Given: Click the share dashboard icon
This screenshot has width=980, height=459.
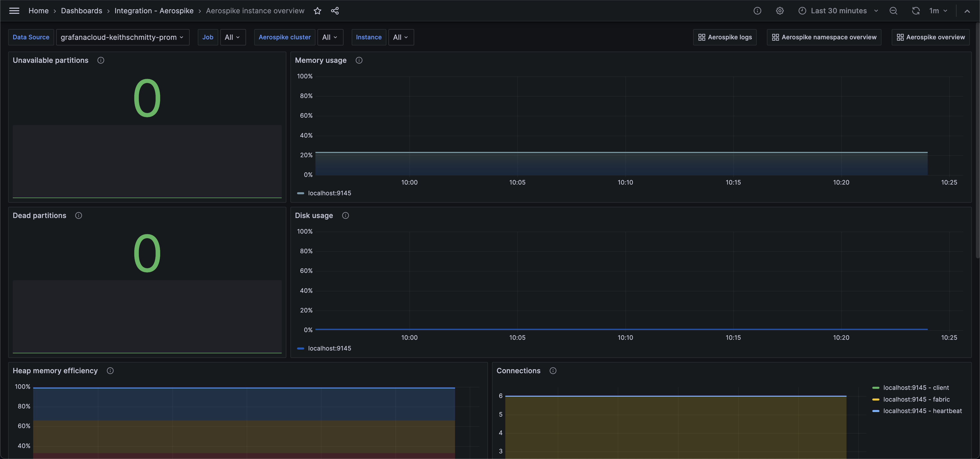Looking at the screenshot, I should pos(335,11).
